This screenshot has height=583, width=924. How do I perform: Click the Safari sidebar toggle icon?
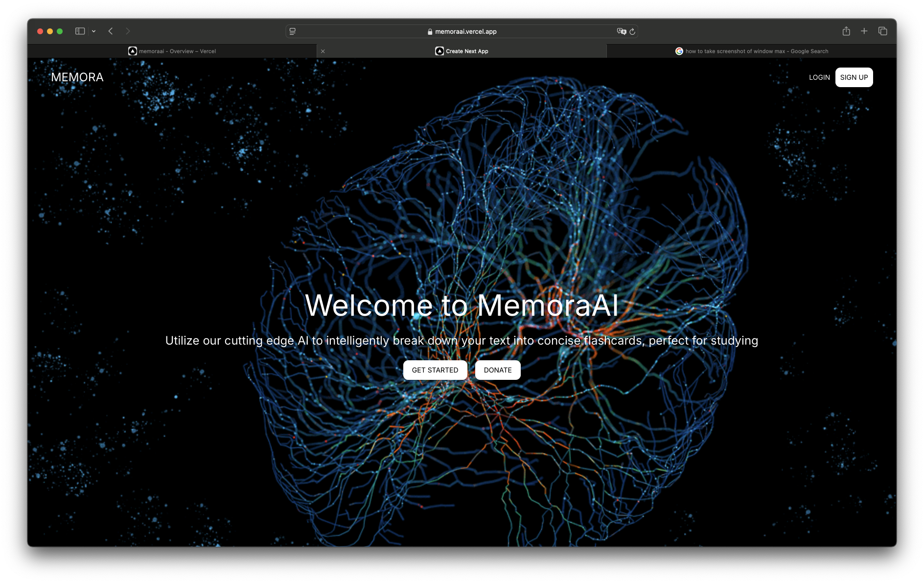(80, 31)
